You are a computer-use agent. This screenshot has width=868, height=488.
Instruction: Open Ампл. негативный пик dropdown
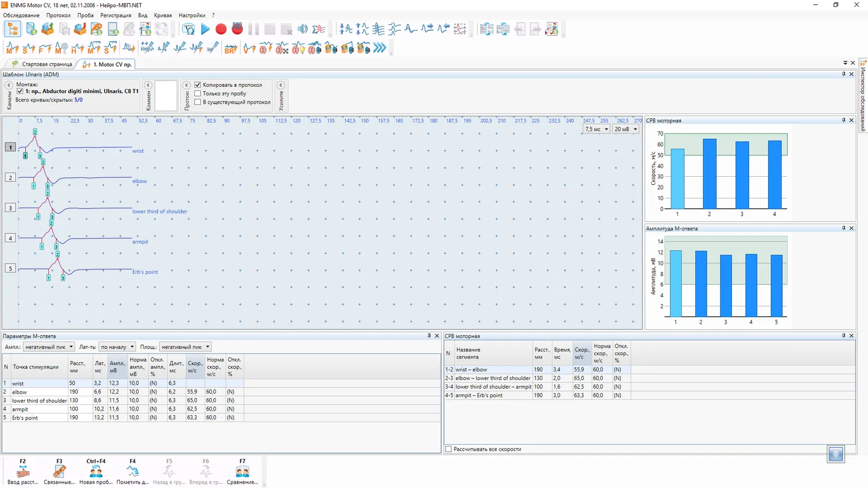(x=48, y=347)
